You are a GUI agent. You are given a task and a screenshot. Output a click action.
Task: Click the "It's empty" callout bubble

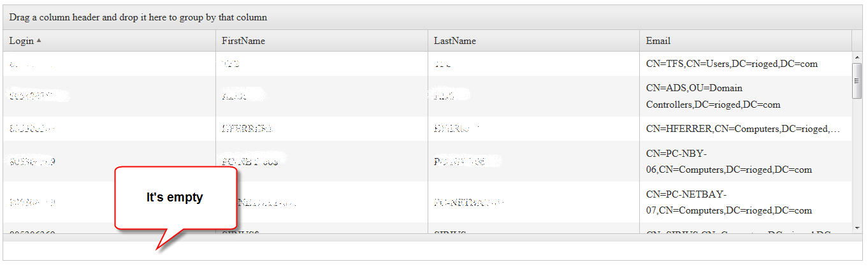coord(175,198)
